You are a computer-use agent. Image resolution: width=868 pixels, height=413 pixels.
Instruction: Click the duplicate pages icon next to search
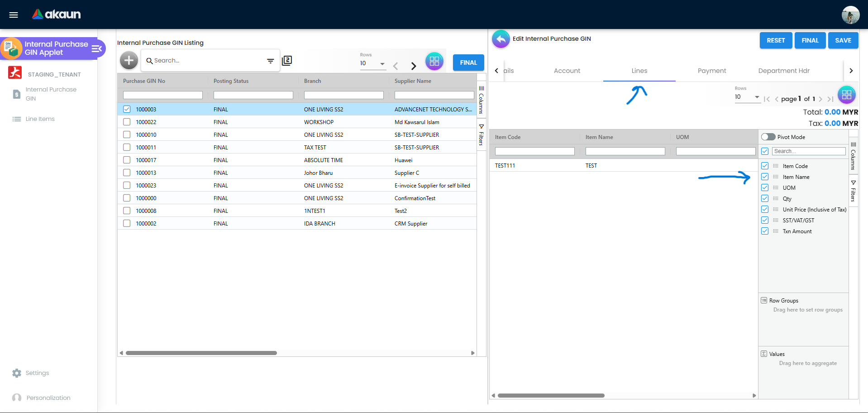[287, 60]
